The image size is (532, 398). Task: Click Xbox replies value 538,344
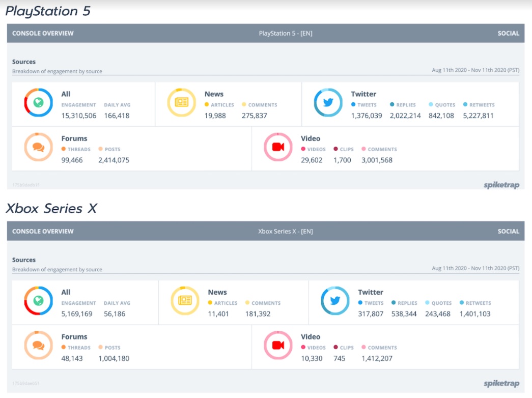click(404, 314)
